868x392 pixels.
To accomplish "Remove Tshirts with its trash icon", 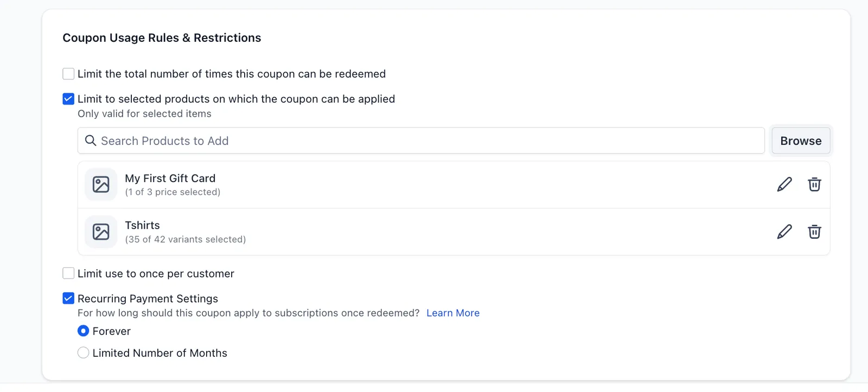I will (x=814, y=232).
